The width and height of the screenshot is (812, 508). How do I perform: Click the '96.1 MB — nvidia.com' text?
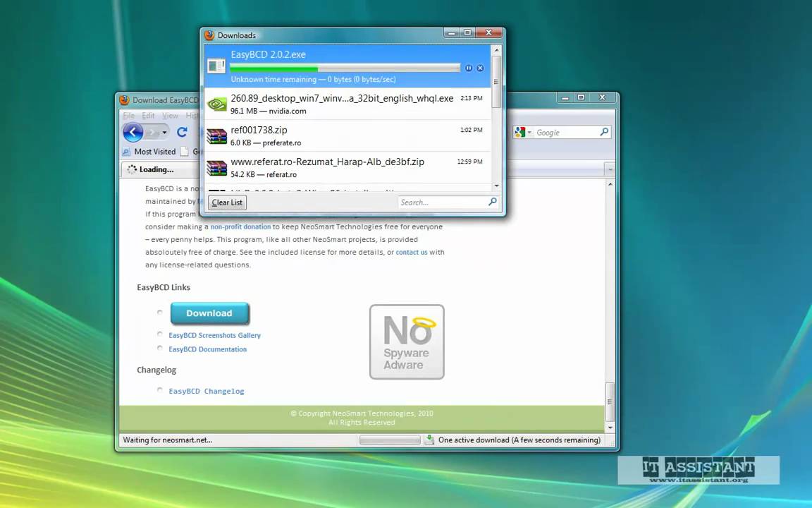coord(269,111)
